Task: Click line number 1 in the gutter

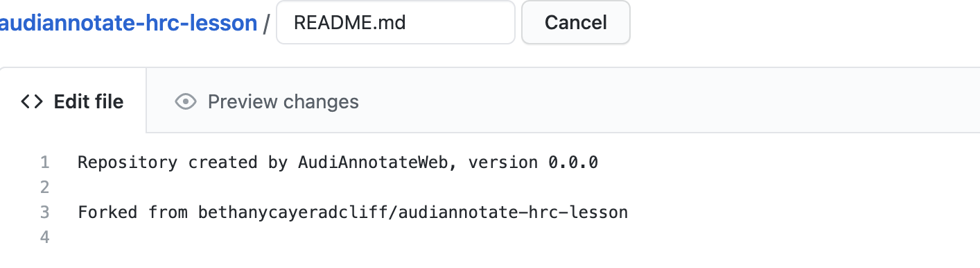Action: coord(45,162)
